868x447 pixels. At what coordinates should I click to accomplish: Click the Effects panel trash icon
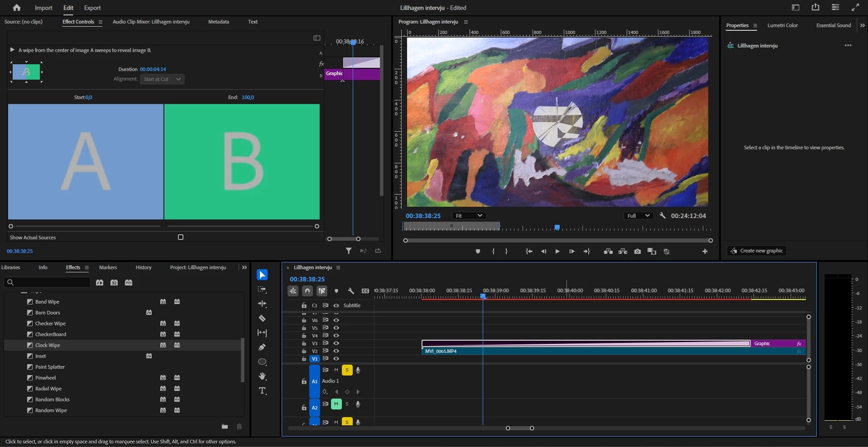(x=240, y=426)
